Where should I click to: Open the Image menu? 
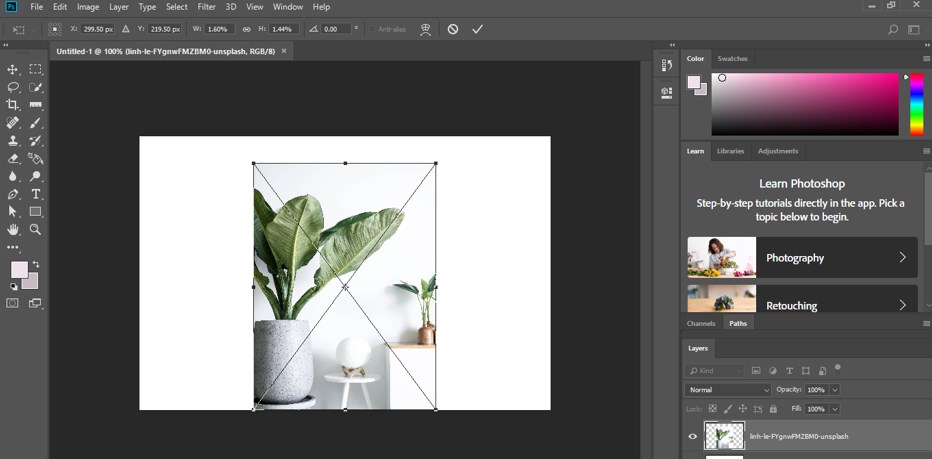pos(88,7)
